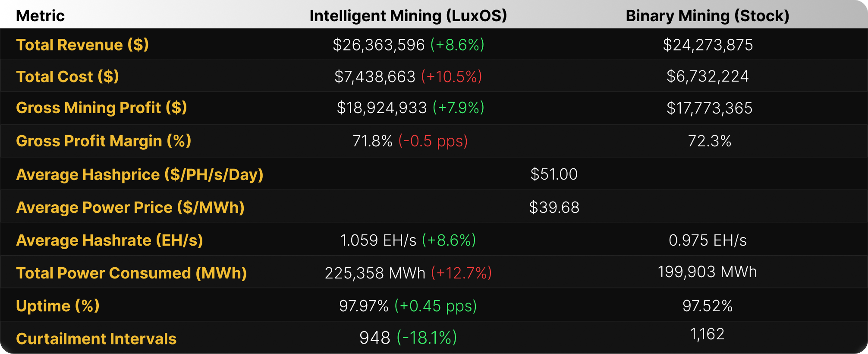Click the Intelligent Mining (LuxOS) column header
This screenshot has width=868, height=354.
coord(408,16)
